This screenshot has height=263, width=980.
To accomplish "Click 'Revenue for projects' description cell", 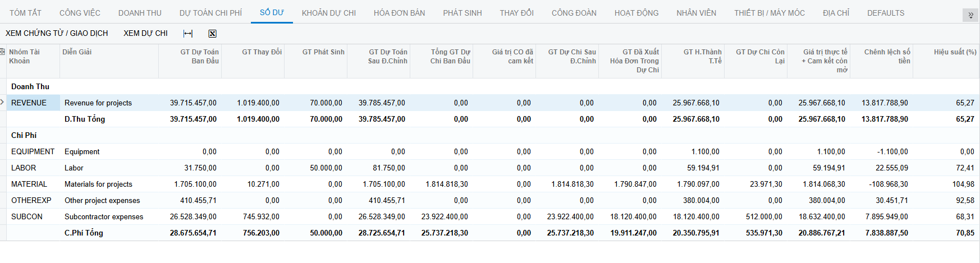I will point(109,103).
